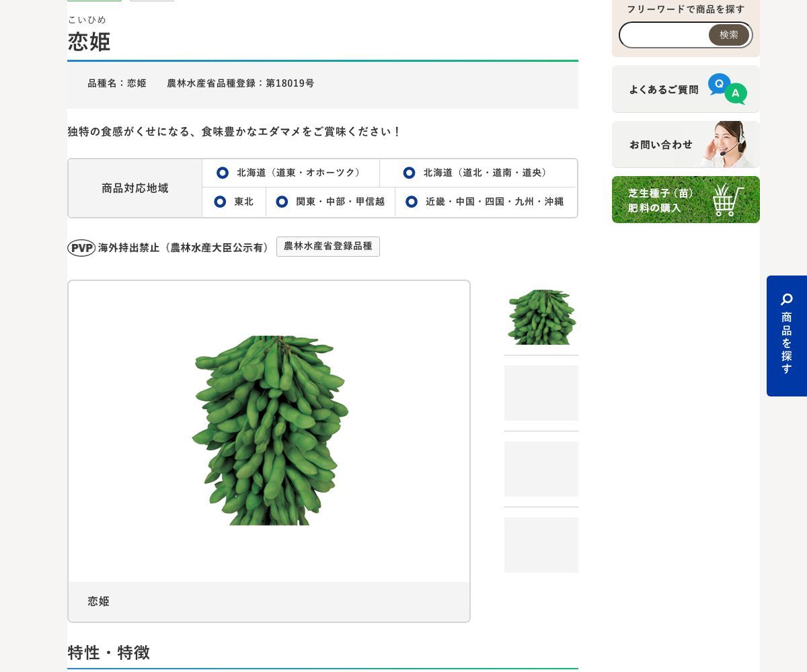Viewport: 807px width, 672px height.
Task: Select 北海道（道東・オホーツク）region marker
Action: click(x=223, y=173)
